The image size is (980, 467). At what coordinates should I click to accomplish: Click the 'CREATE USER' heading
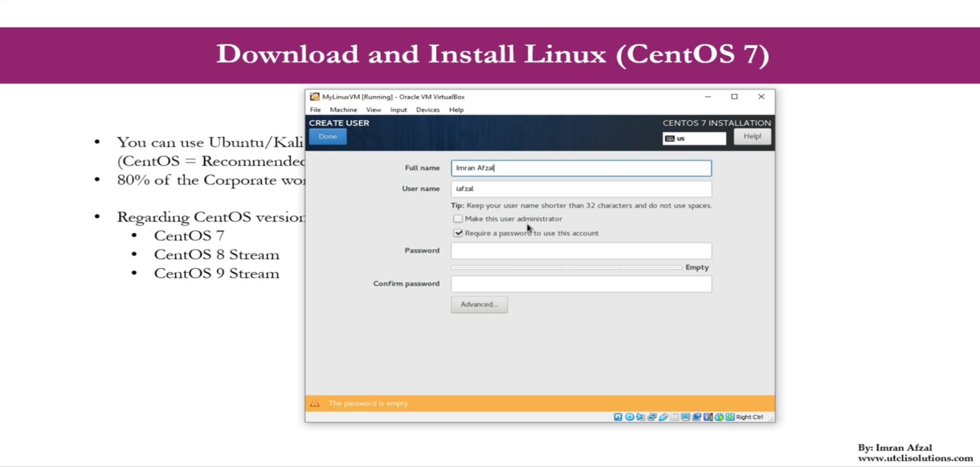[x=339, y=123]
